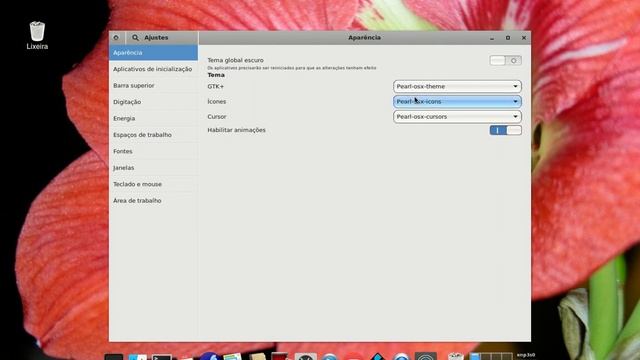This screenshot has width=640, height=360.
Task: Click the Ajustes title text
Action: pos(156,38)
